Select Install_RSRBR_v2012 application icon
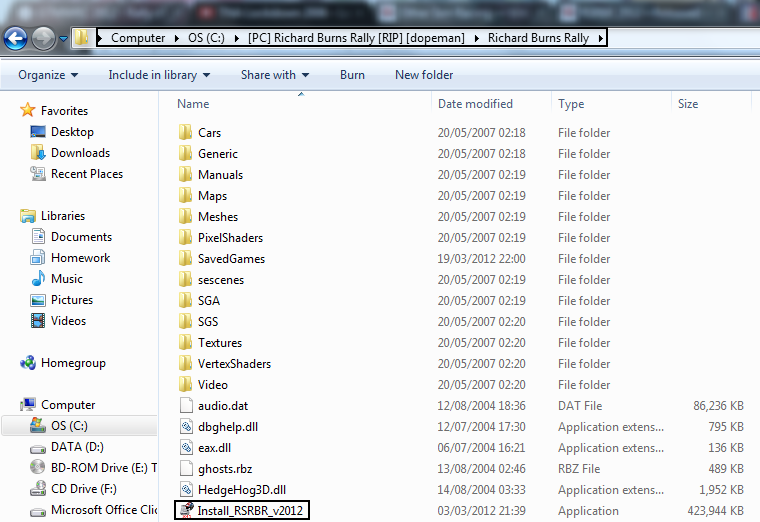This screenshot has height=522, width=760. 186,510
